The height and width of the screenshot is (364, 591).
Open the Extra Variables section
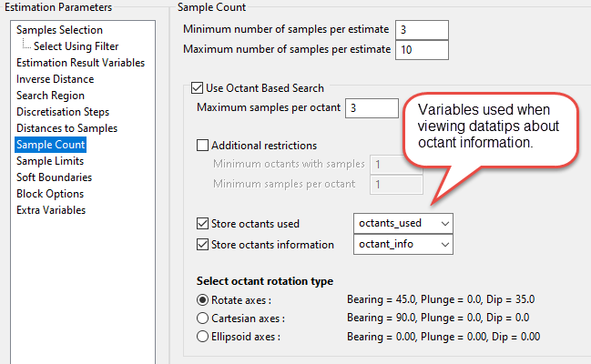[51, 210]
